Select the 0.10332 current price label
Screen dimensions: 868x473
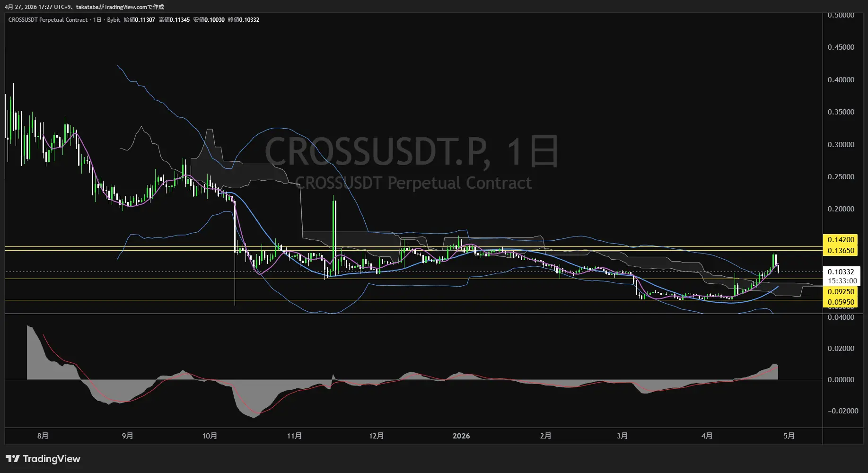click(x=841, y=272)
